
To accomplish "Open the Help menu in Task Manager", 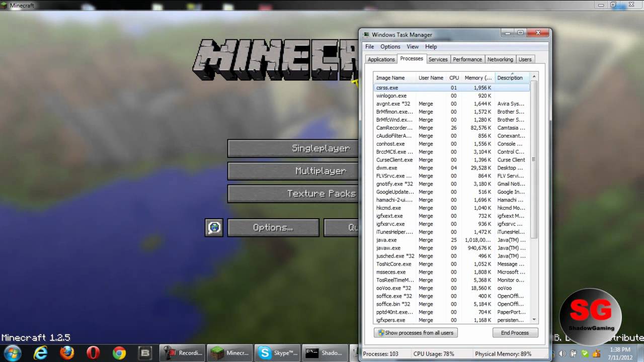I will 431,46.
